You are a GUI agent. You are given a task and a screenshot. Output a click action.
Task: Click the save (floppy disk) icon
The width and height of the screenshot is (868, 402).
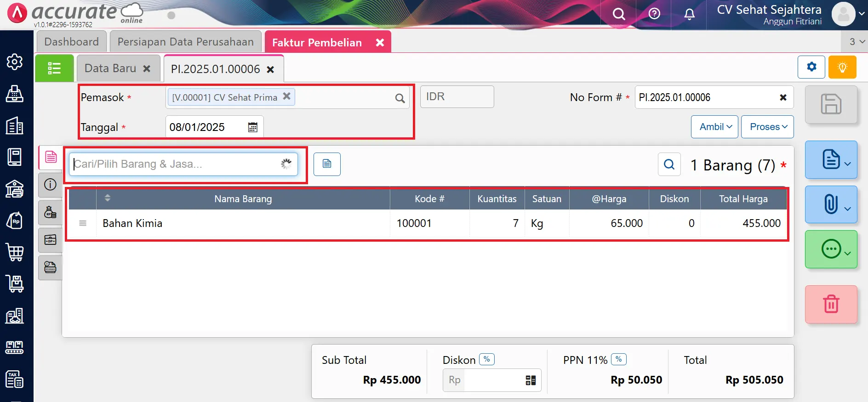pyautogui.click(x=831, y=104)
